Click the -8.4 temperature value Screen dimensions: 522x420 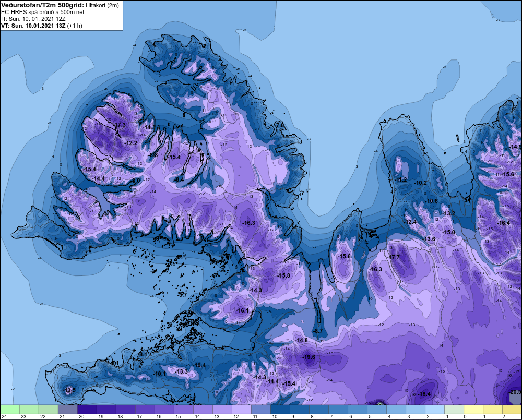(179, 179)
